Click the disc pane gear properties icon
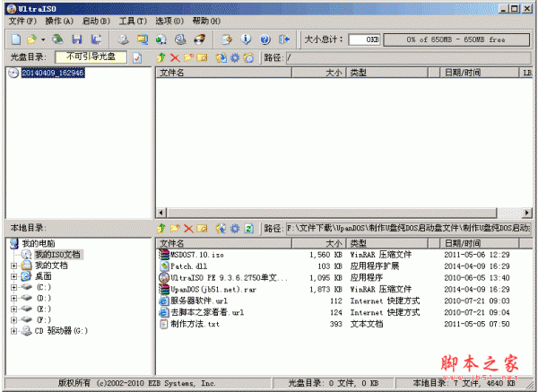This screenshot has width=538, height=392. [x=235, y=57]
